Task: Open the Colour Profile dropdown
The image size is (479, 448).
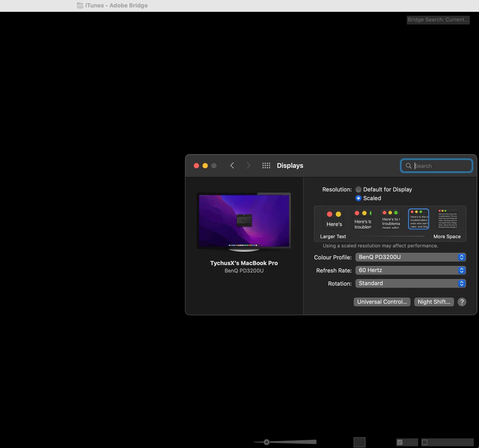Action: (x=410, y=257)
